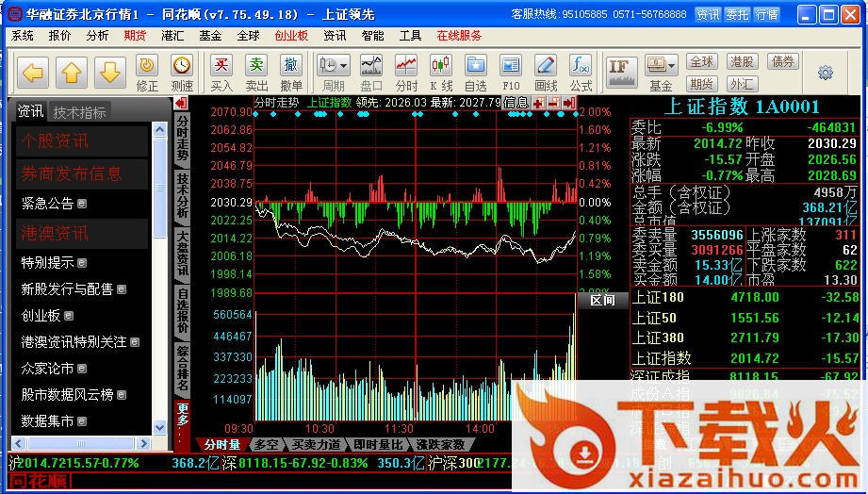Click the yellow up arrow icon

tap(72, 73)
